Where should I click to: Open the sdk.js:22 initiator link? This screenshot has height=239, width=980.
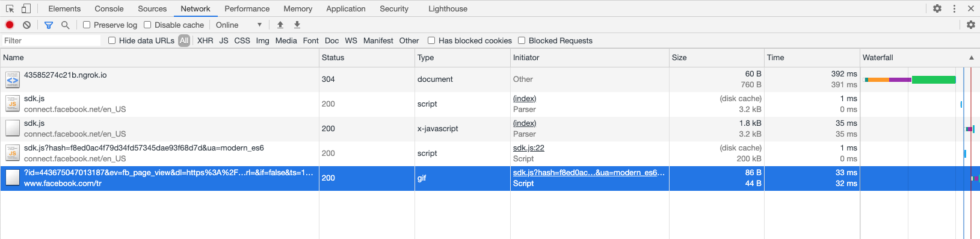click(529, 148)
